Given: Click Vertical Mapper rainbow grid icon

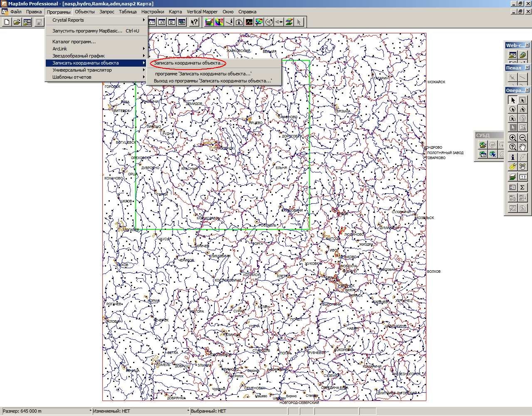Looking at the screenshot, I should [219, 22].
